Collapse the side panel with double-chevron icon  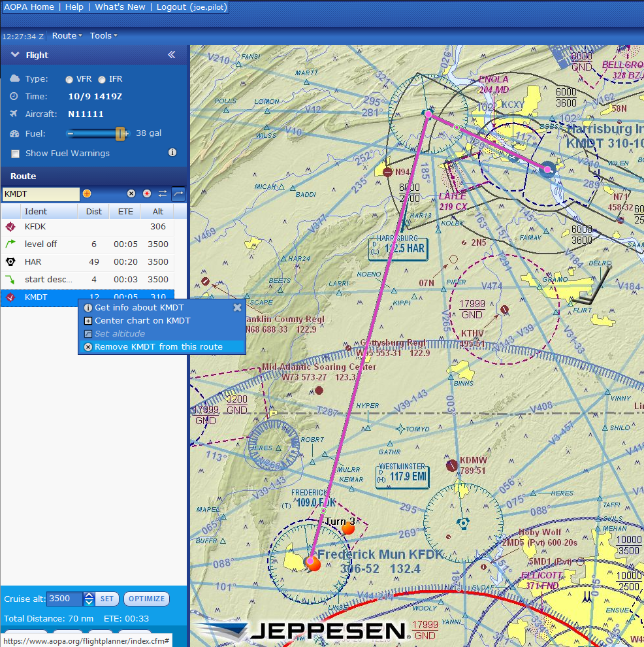coord(172,55)
